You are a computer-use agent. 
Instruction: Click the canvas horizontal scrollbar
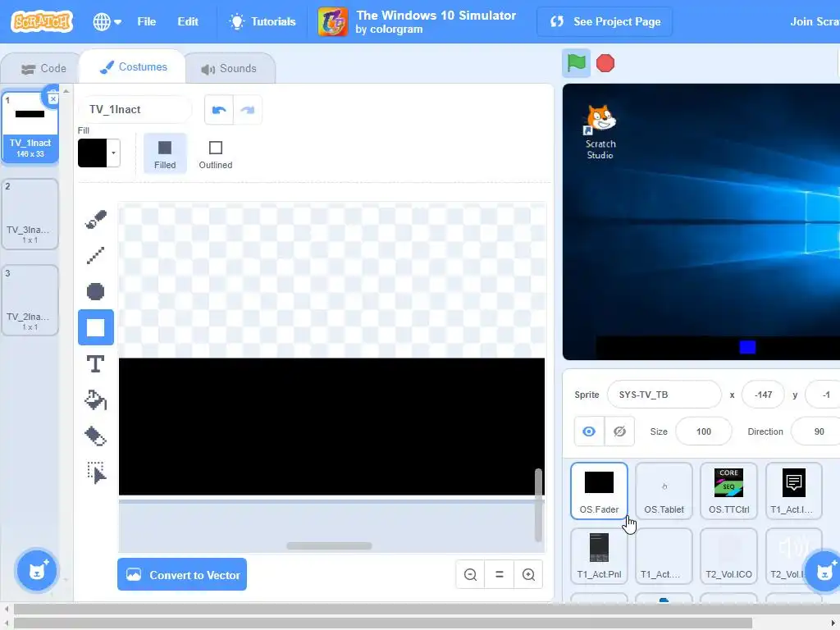point(329,546)
